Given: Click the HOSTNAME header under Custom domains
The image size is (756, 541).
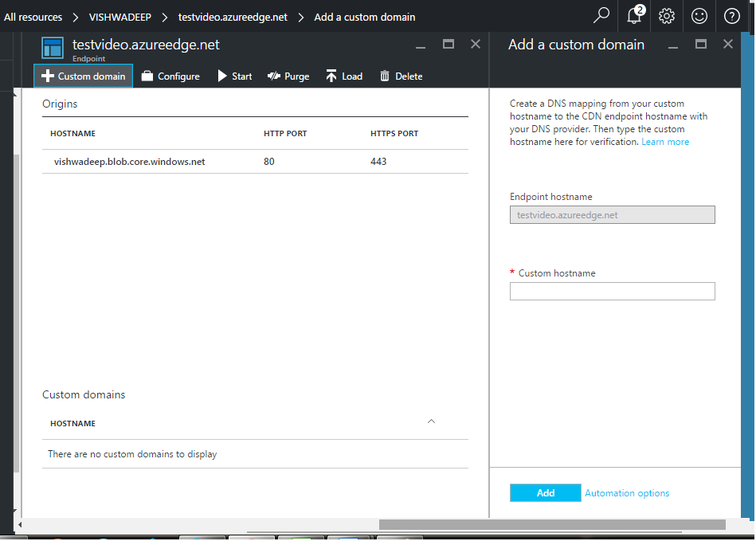Looking at the screenshot, I should [72, 423].
